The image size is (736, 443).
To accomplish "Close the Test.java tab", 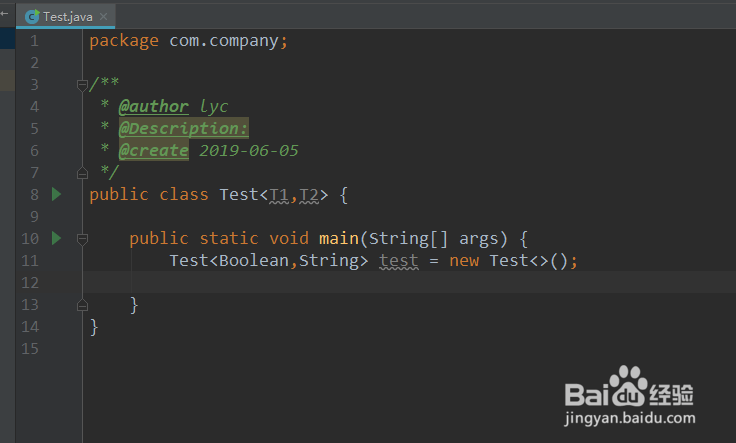I will click(104, 17).
